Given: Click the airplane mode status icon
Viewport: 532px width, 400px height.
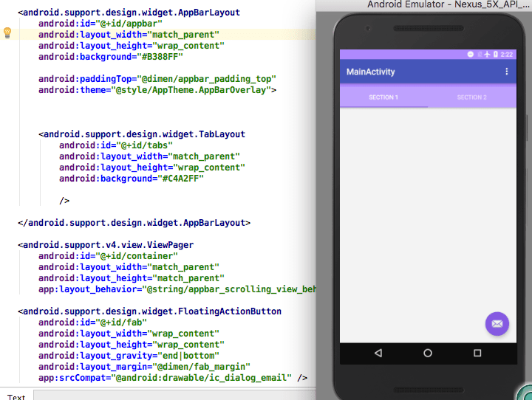Looking at the screenshot, I should coord(487,54).
